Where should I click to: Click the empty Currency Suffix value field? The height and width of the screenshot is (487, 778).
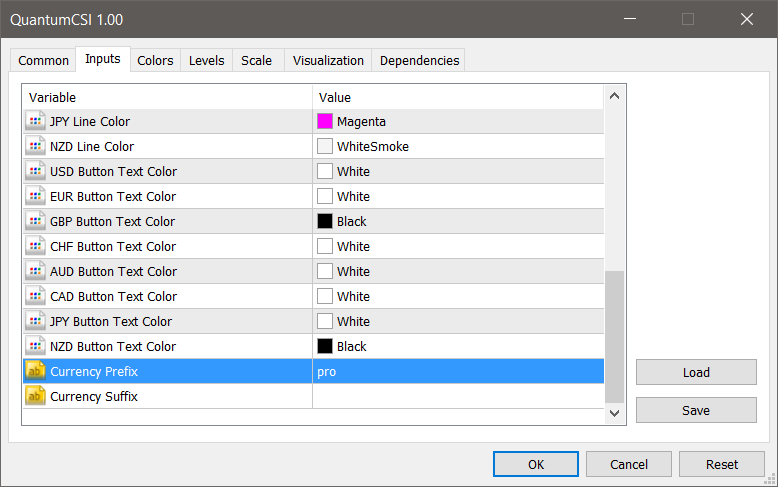pyautogui.click(x=458, y=397)
